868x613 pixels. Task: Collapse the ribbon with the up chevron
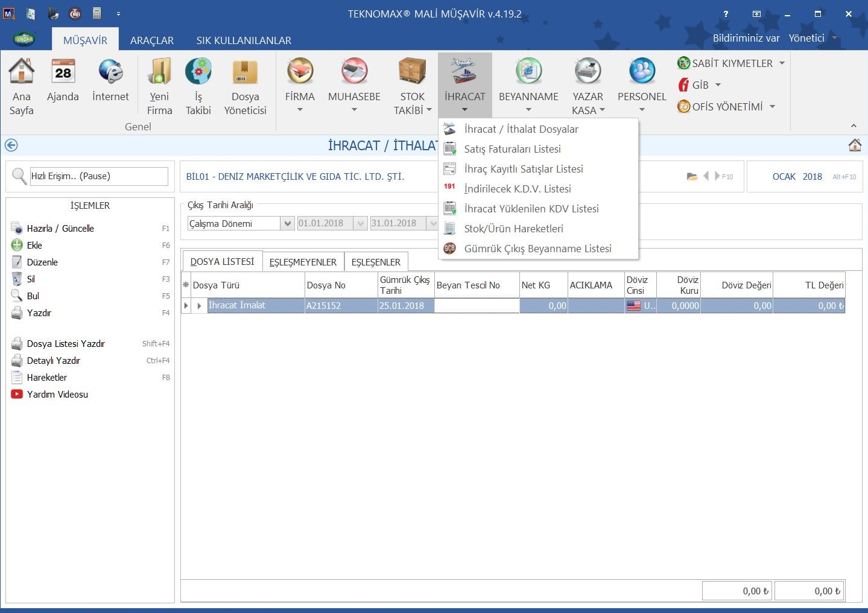[x=854, y=125]
